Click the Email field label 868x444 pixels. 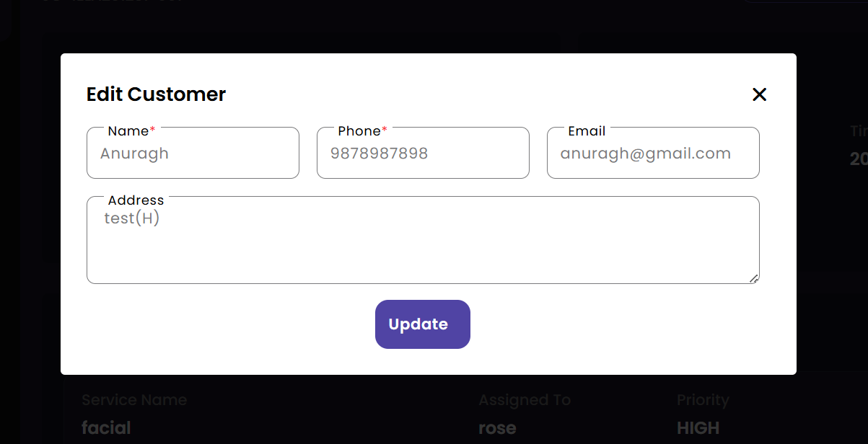click(x=587, y=131)
